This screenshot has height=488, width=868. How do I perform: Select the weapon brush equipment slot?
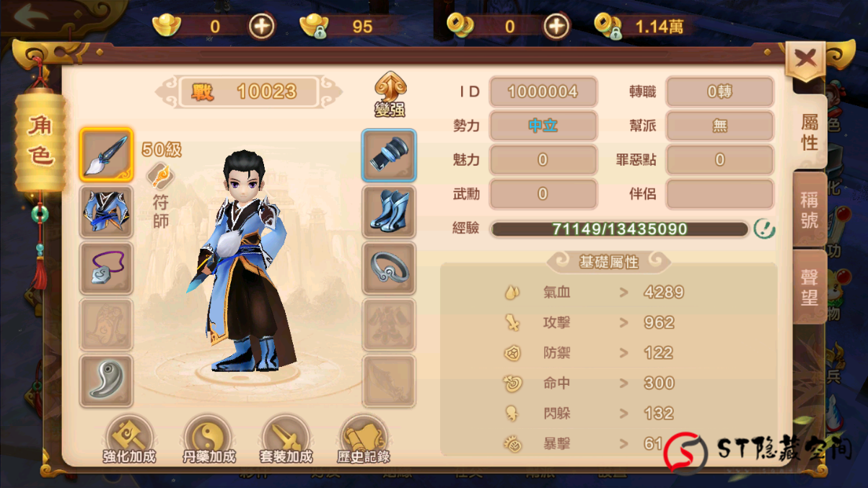(106, 154)
